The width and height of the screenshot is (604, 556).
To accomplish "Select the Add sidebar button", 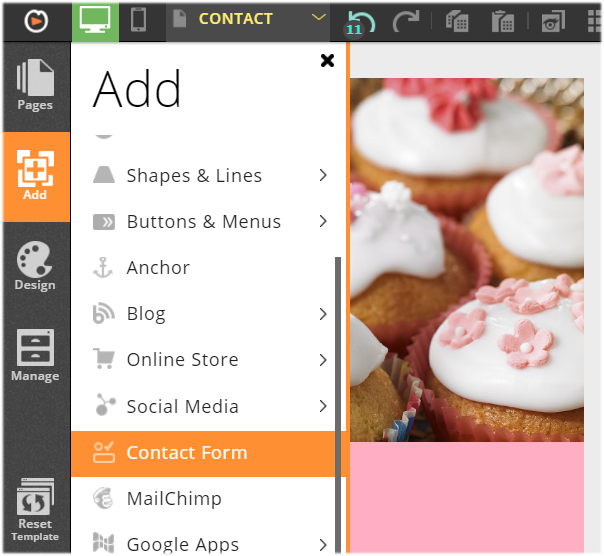I will [x=35, y=176].
